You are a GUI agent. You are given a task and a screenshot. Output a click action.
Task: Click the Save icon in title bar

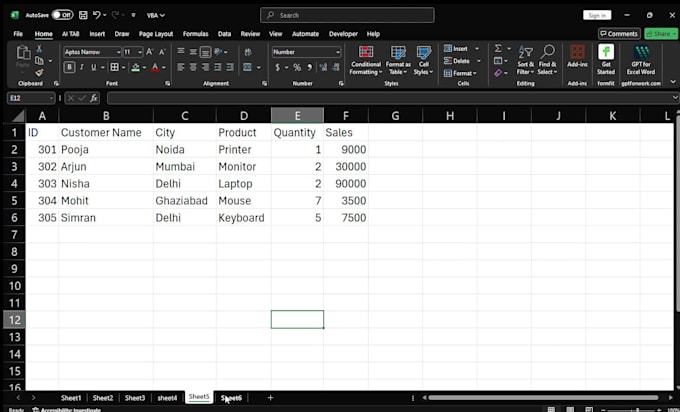tap(83, 15)
